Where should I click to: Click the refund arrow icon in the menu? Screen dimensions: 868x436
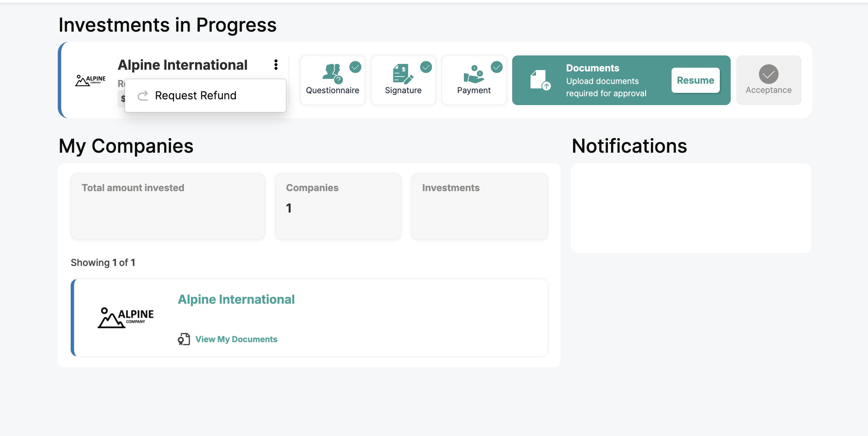pos(143,96)
